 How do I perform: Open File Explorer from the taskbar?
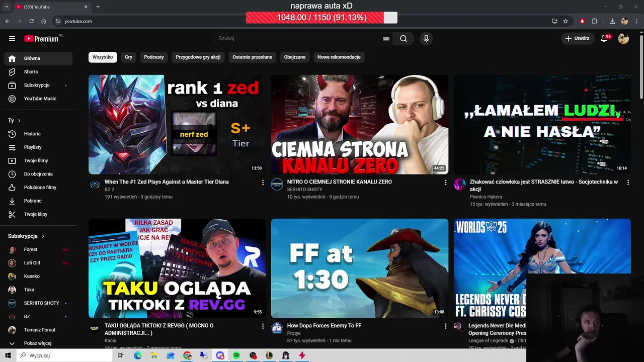[x=154, y=355]
